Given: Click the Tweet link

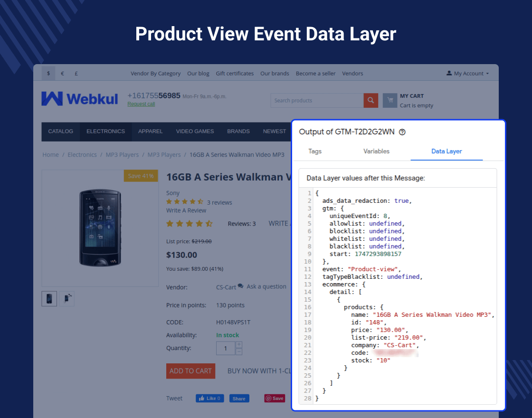Looking at the screenshot, I should 174,399.
